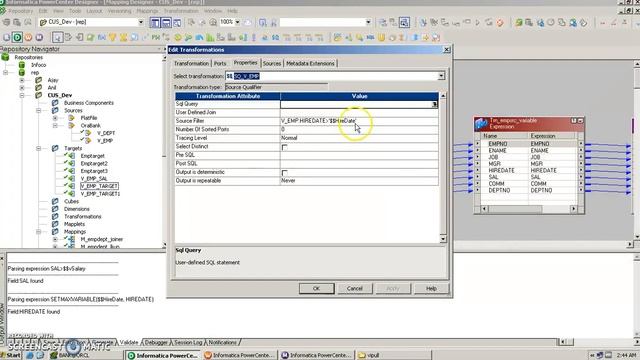This screenshot has height=360, width=640.
Task: Expand the Flatfile node
Action: (55, 118)
